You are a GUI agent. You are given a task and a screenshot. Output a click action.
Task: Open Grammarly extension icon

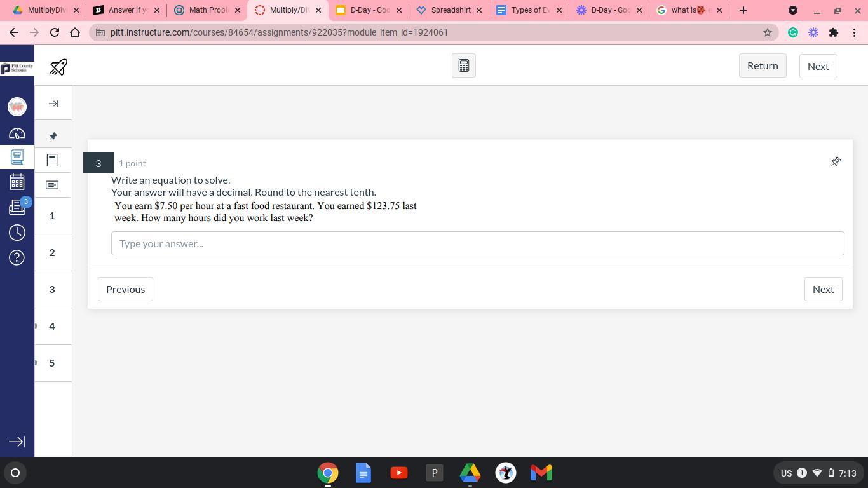793,32
